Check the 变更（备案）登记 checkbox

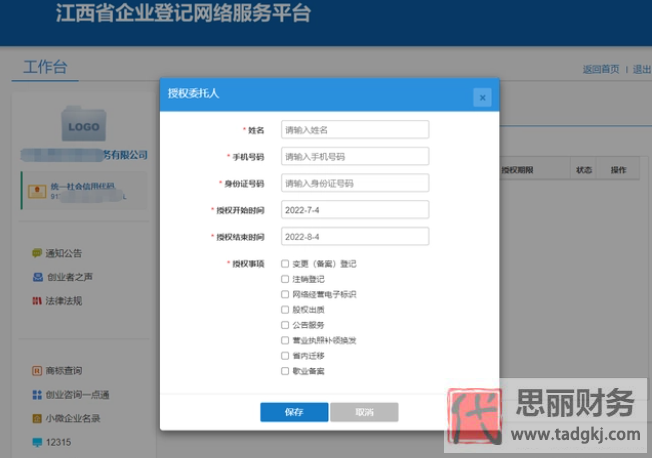[285, 264]
